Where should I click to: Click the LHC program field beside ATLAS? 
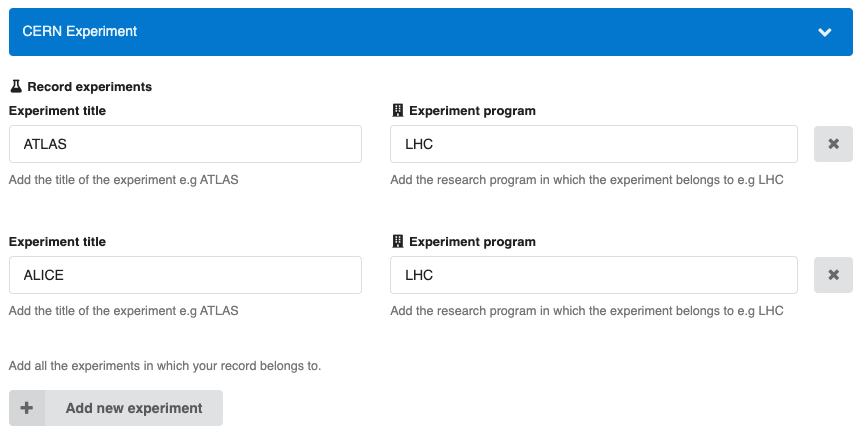(x=593, y=144)
